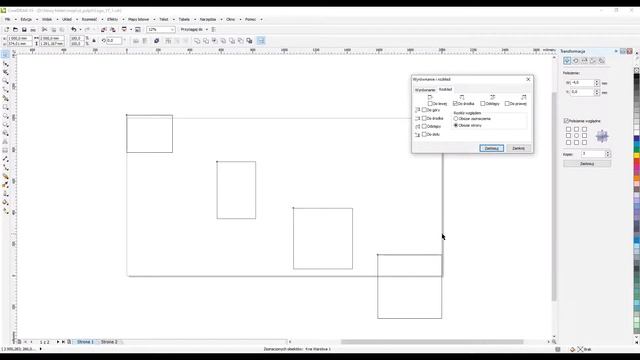Click the horizontal position stepper in docker
The image size is (640, 360).
coord(597,83)
